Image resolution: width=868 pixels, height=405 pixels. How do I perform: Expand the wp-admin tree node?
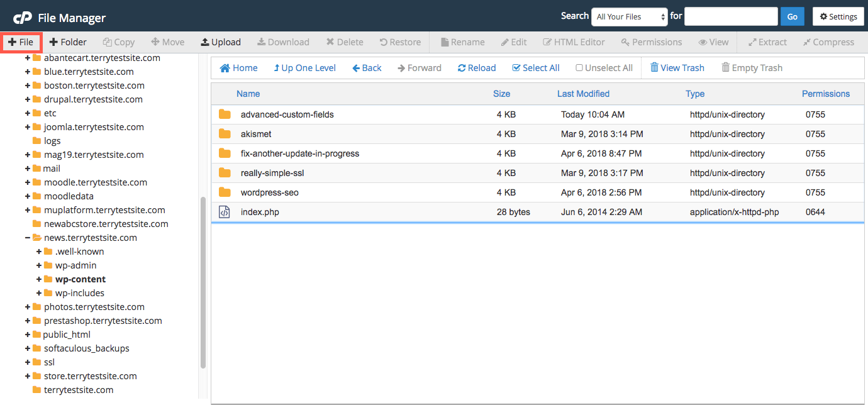[x=39, y=265]
